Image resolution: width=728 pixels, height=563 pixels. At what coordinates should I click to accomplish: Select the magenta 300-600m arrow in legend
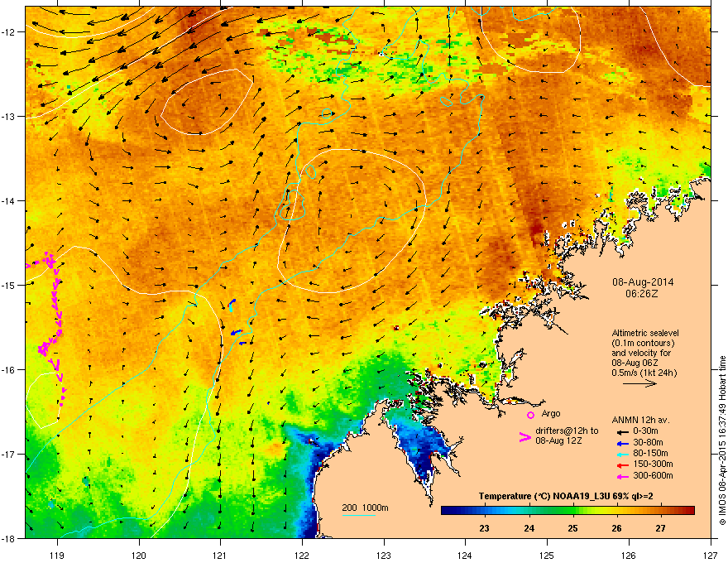[x=622, y=476]
